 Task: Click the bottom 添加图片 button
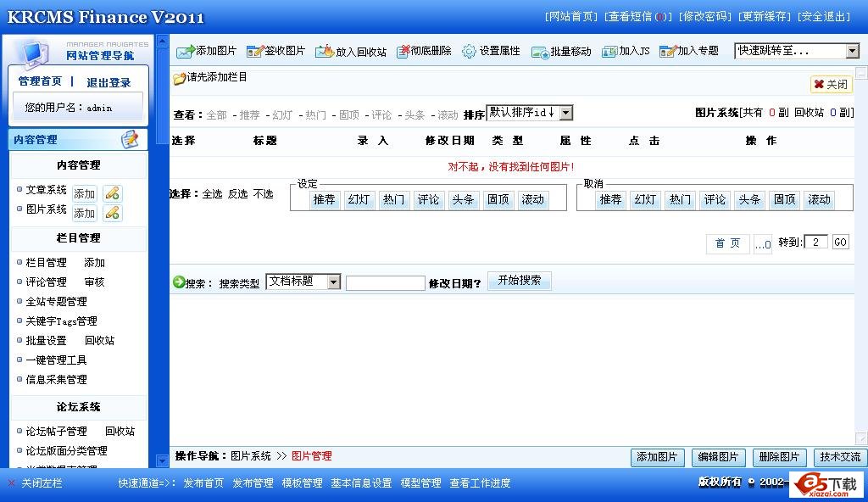[657, 457]
